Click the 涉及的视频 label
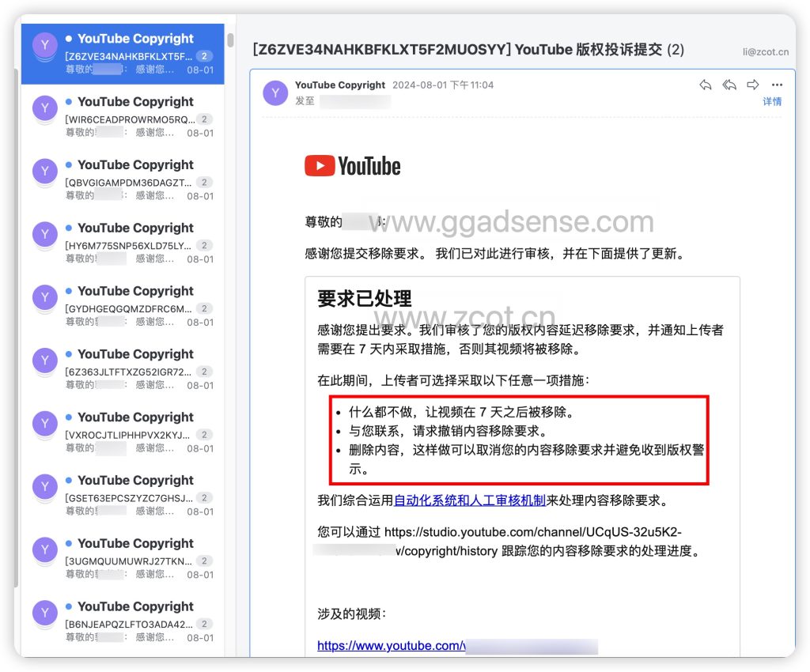The height and width of the screenshot is (672, 810). [351, 613]
